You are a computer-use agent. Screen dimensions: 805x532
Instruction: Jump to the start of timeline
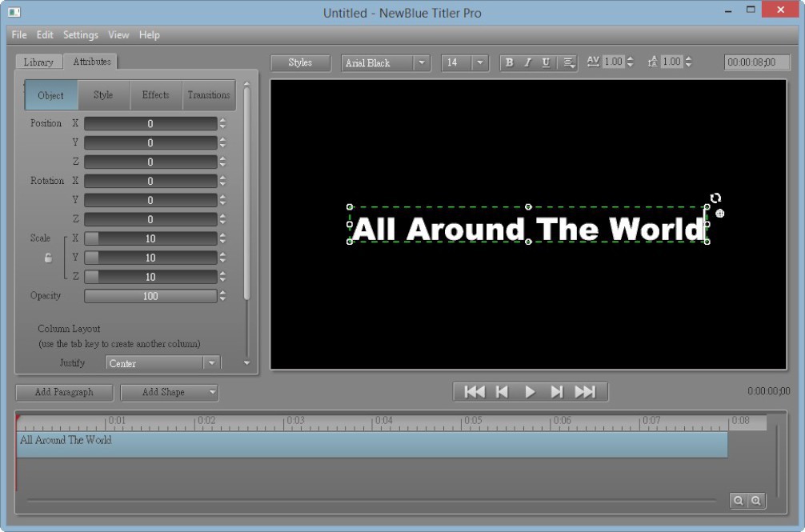pos(474,392)
